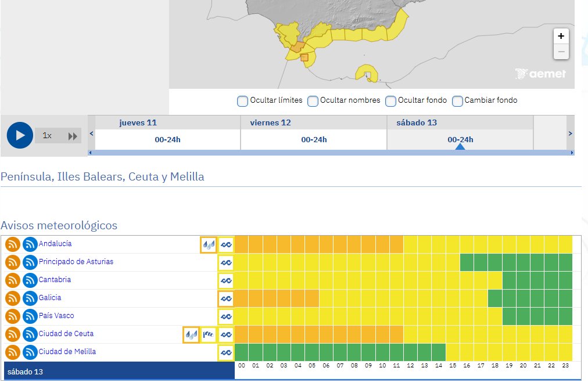This screenshot has width=588, height=386.
Task: Toggle the Ocultar nombres checkbox
Action: click(x=313, y=101)
